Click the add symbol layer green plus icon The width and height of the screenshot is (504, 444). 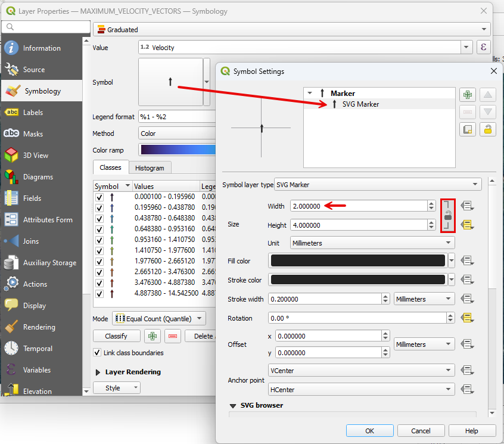point(468,95)
